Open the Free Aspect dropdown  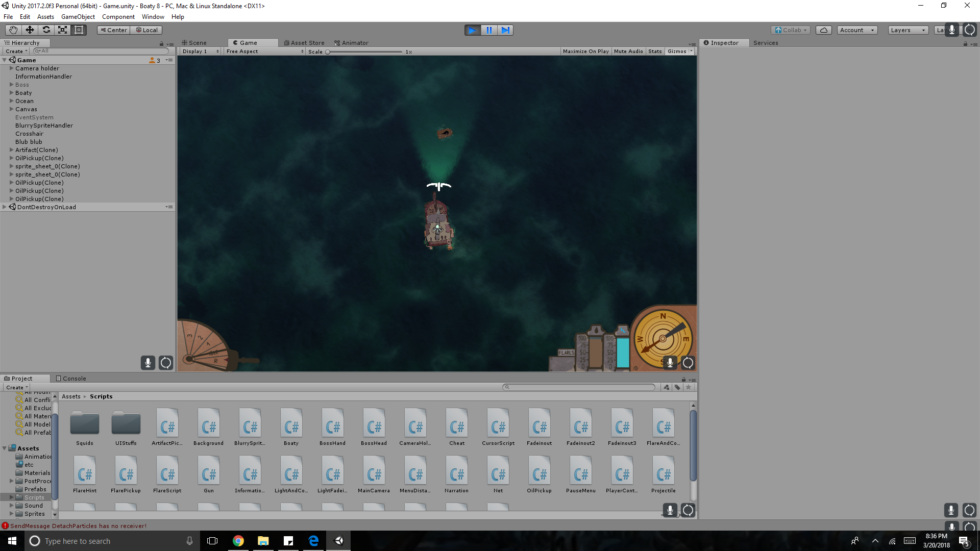click(x=264, y=52)
